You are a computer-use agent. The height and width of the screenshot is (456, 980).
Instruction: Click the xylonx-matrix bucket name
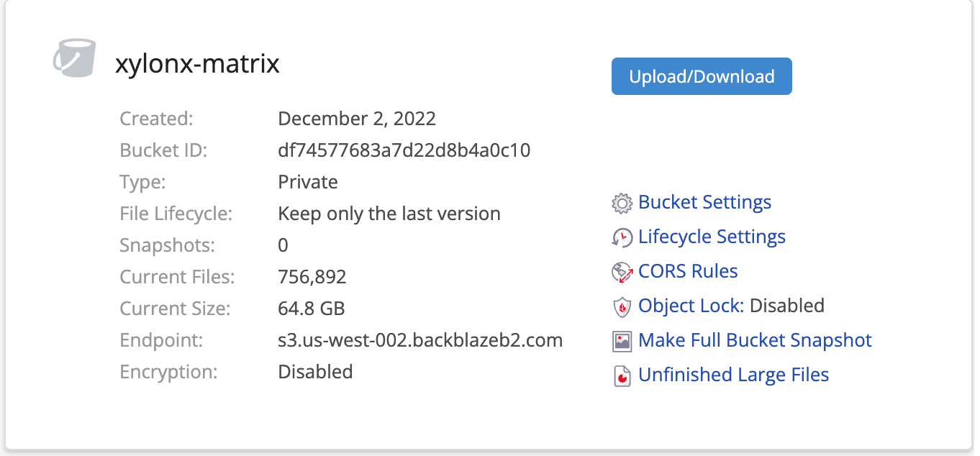click(197, 64)
